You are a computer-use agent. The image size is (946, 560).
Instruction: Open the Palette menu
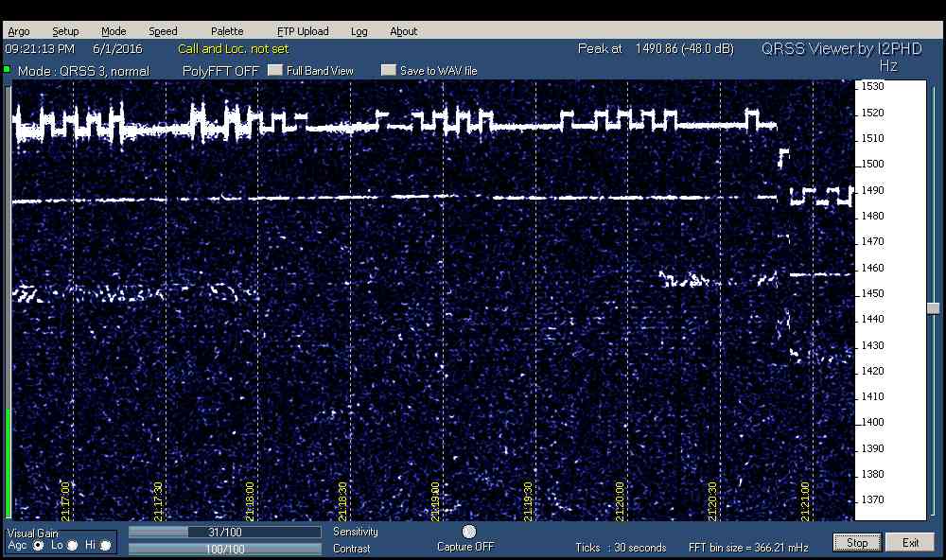227,31
